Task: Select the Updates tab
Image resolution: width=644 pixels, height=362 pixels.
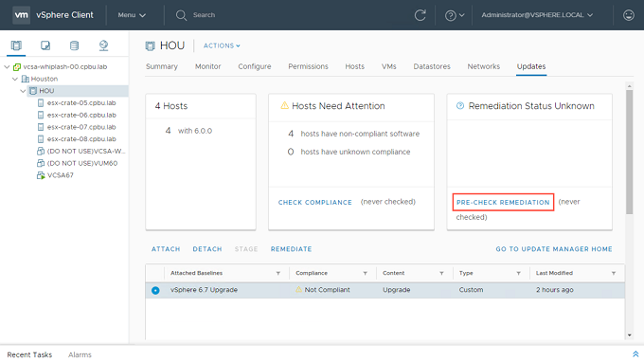Action: click(x=531, y=66)
